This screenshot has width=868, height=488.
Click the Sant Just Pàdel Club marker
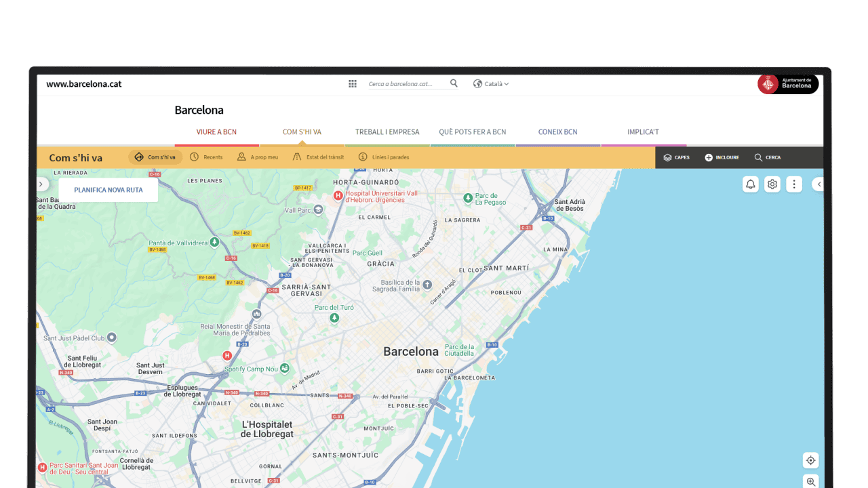pyautogui.click(x=112, y=337)
